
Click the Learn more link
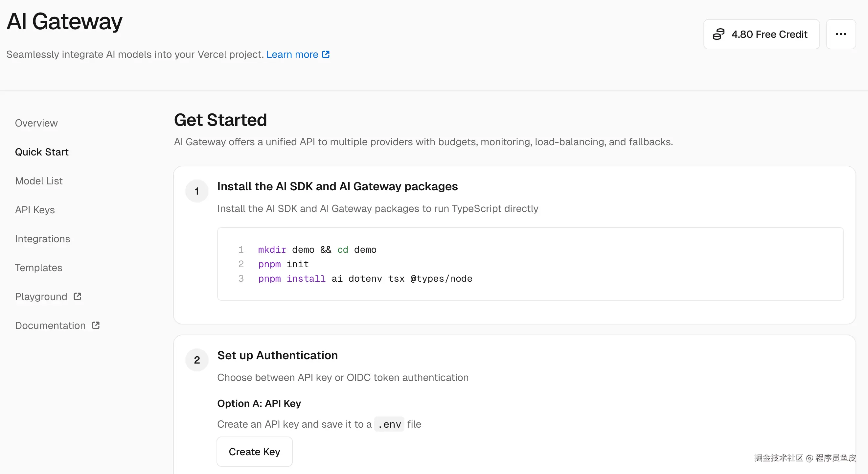coord(292,54)
